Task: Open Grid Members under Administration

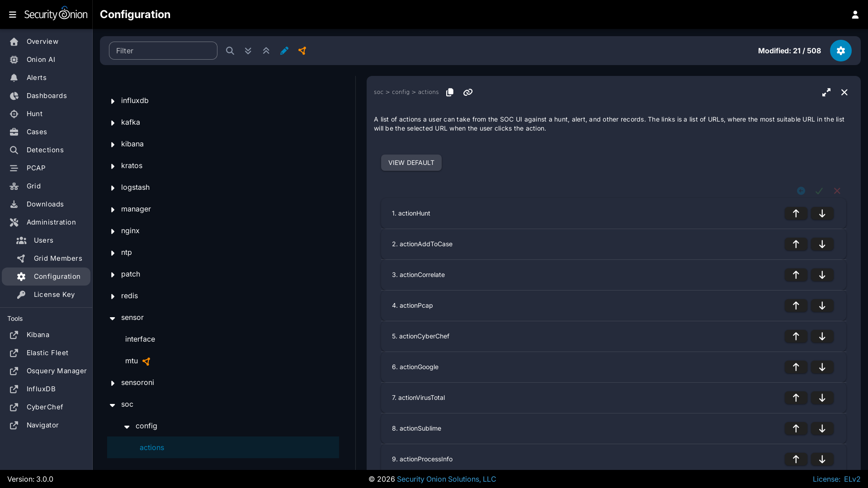Action: coord(57,258)
